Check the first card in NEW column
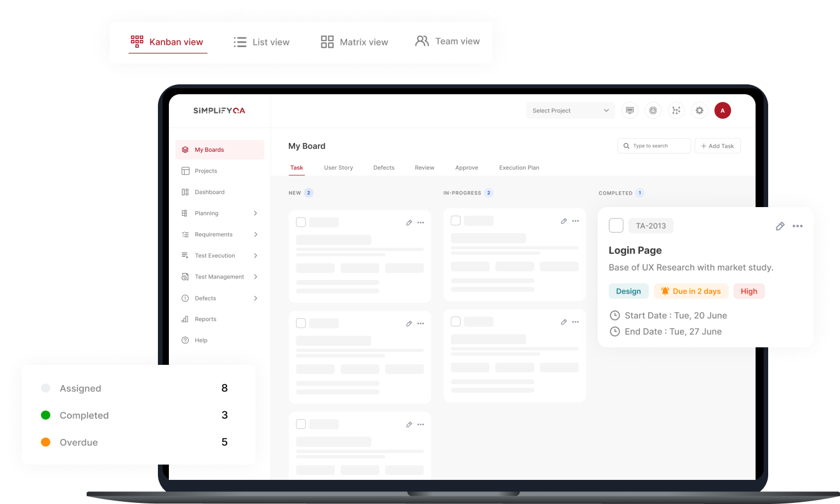Screen dimensions: 840x504 pos(301,222)
